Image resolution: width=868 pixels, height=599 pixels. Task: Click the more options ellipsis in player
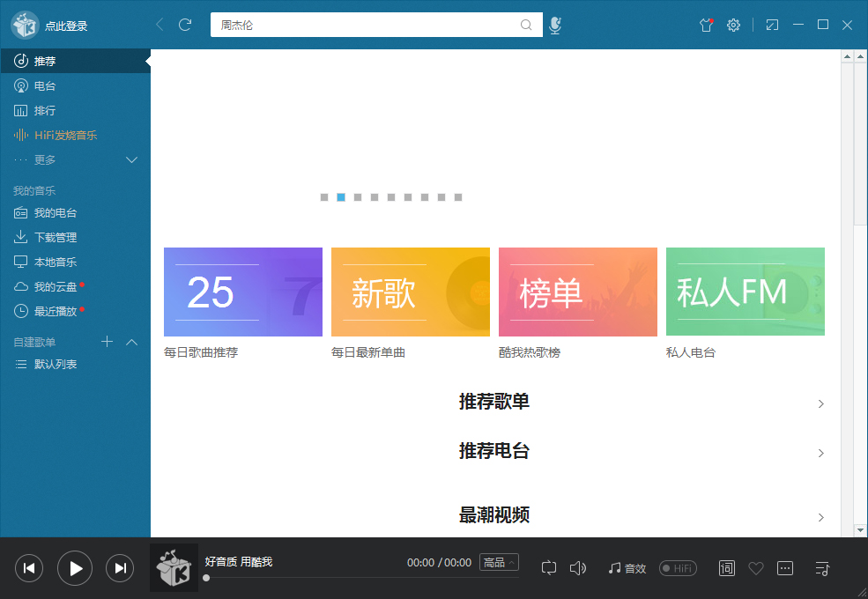coord(785,568)
